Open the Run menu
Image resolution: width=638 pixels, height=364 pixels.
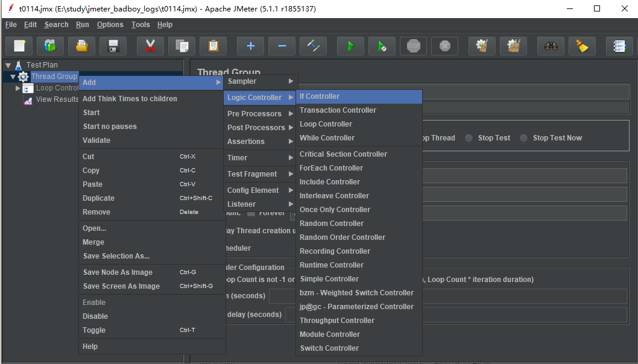tap(82, 25)
